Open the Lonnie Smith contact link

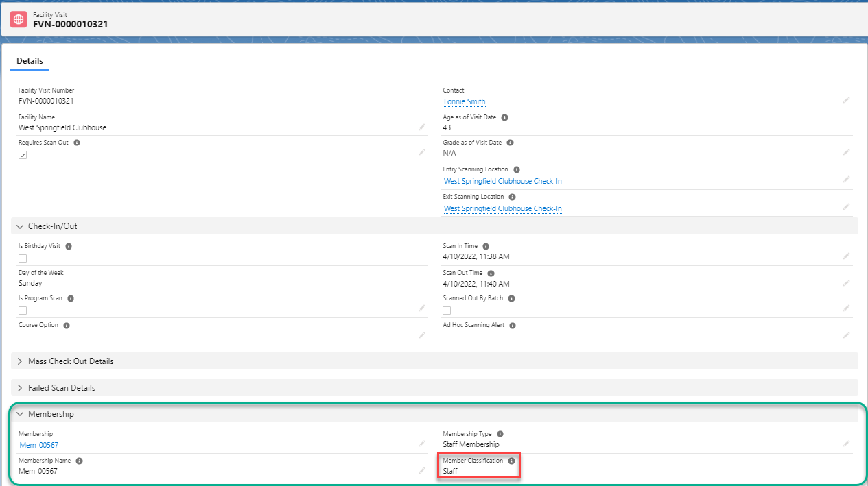point(465,101)
